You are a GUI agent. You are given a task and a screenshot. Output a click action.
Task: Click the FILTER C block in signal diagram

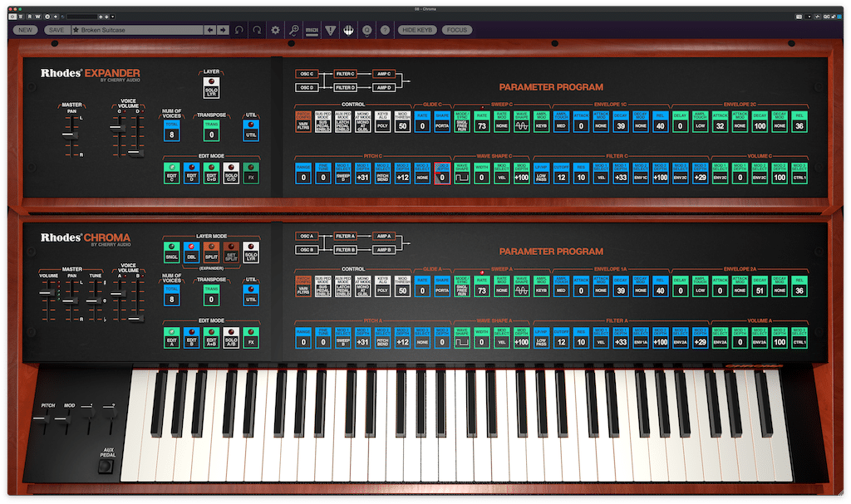[345, 74]
